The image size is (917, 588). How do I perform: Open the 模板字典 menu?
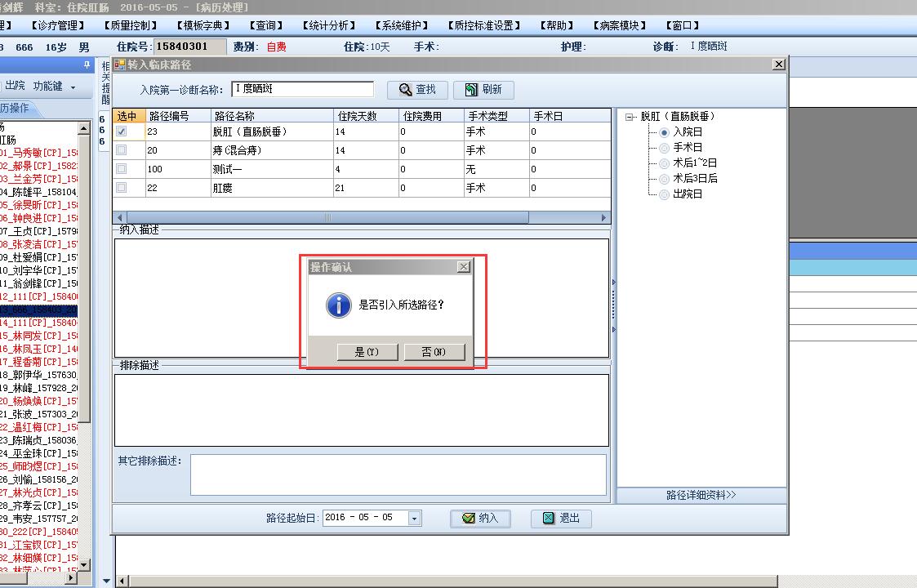pos(203,26)
